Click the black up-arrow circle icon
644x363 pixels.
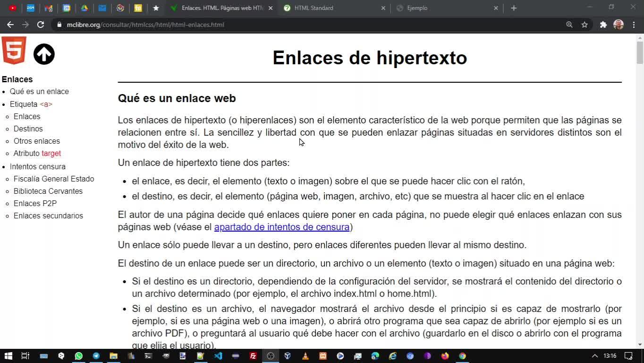(44, 54)
